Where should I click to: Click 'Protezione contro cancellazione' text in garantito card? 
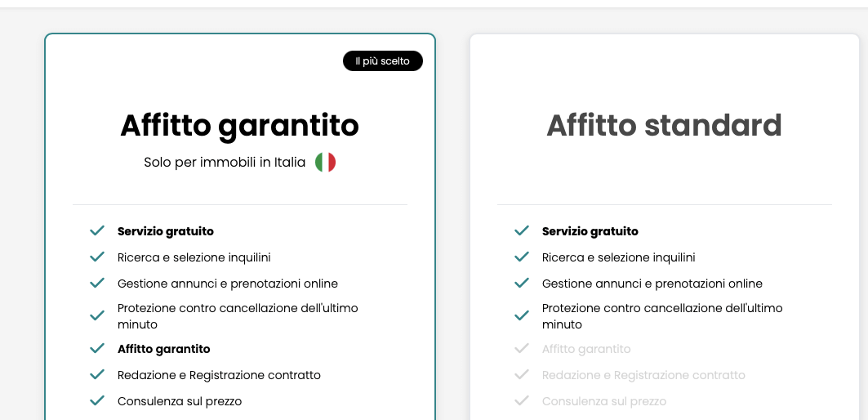pos(238,315)
